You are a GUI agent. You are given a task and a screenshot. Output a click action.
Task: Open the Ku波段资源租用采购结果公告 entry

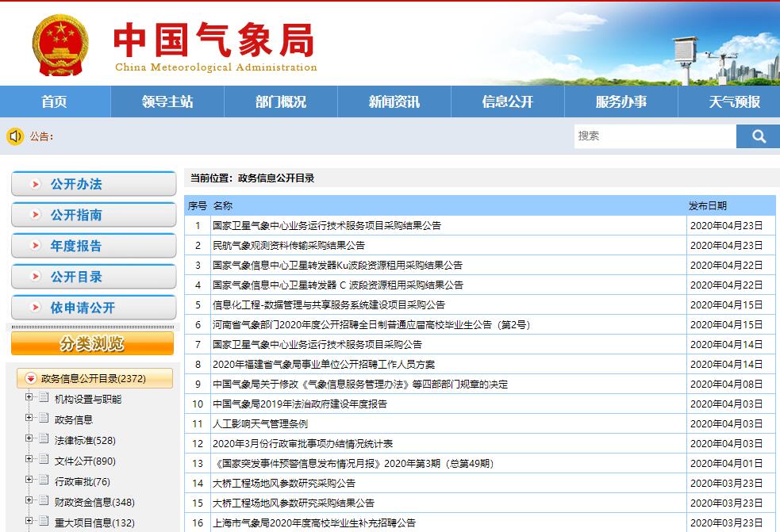pyautogui.click(x=338, y=266)
